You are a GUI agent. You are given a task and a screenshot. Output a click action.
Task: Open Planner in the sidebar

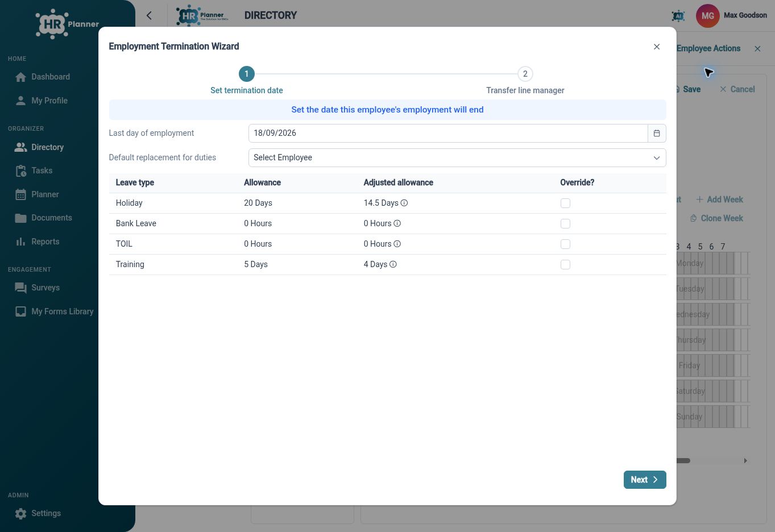(37, 194)
